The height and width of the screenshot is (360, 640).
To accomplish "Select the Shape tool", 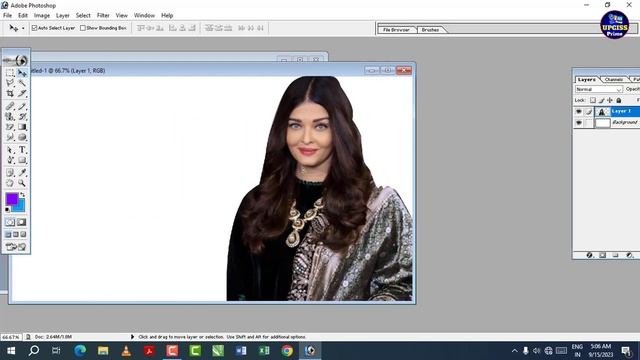I will tap(22, 160).
